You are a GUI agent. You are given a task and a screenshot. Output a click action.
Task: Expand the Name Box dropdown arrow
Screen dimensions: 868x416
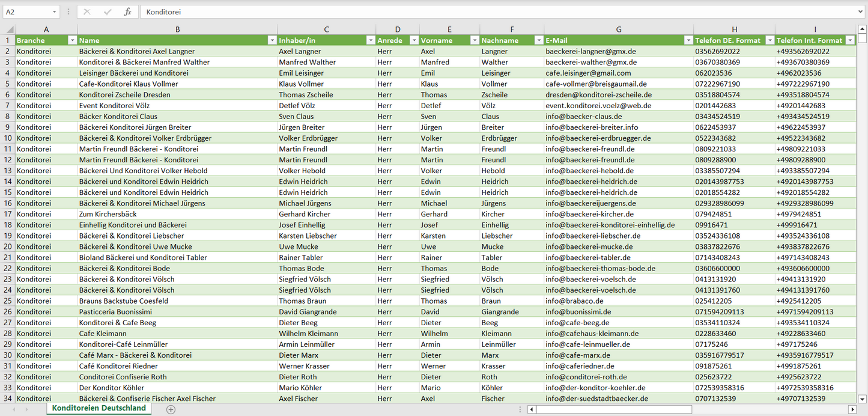tap(55, 12)
